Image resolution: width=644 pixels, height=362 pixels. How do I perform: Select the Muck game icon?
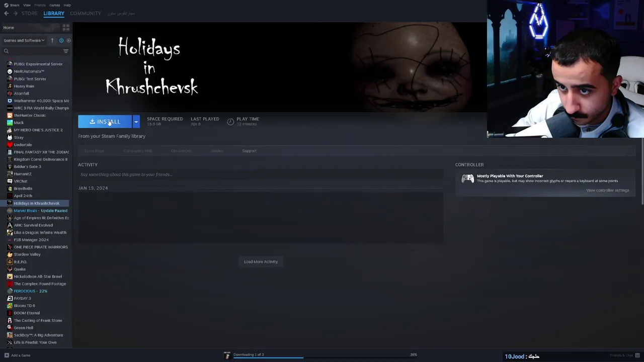10,123
